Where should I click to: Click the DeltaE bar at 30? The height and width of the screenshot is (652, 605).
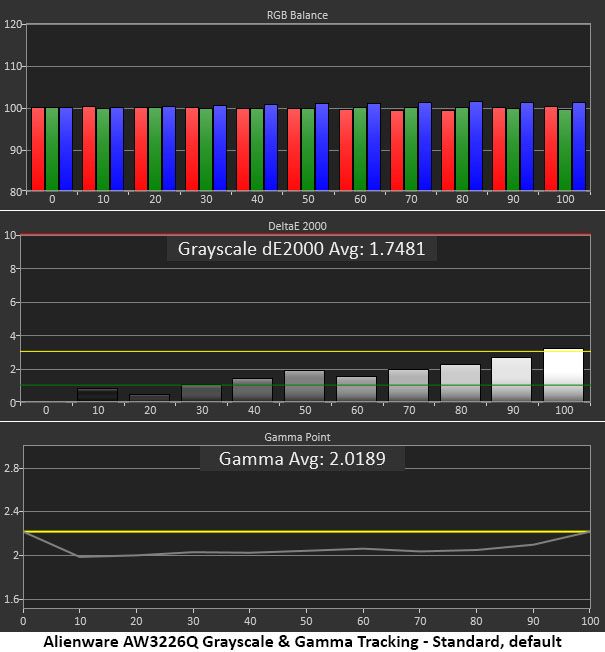[x=202, y=393]
